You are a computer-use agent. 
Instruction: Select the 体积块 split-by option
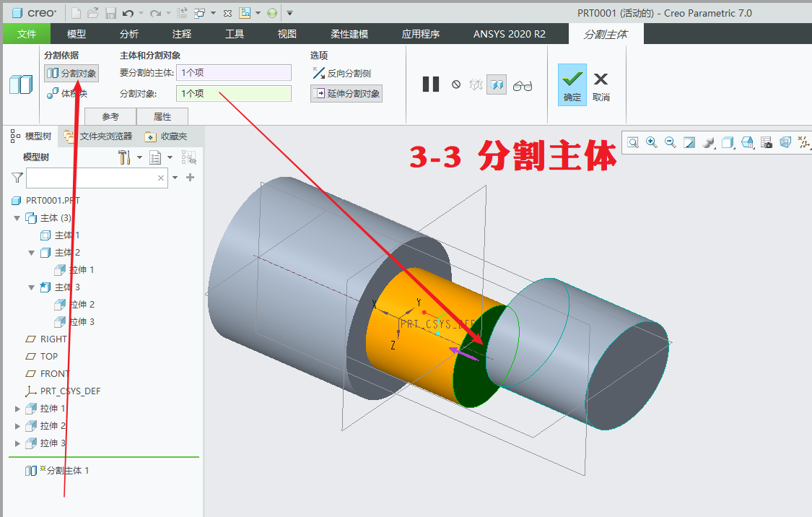67,93
